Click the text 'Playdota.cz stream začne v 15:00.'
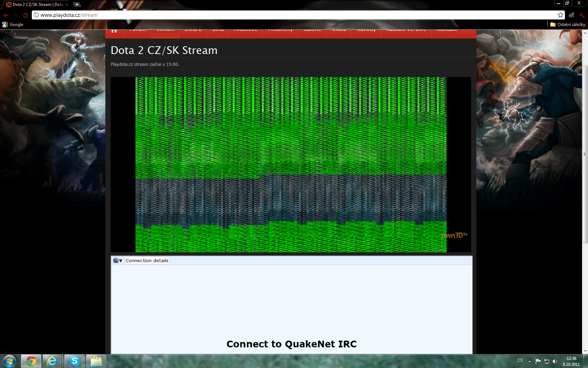The width and height of the screenshot is (588, 368). pyautogui.click(x=145, y=64)
